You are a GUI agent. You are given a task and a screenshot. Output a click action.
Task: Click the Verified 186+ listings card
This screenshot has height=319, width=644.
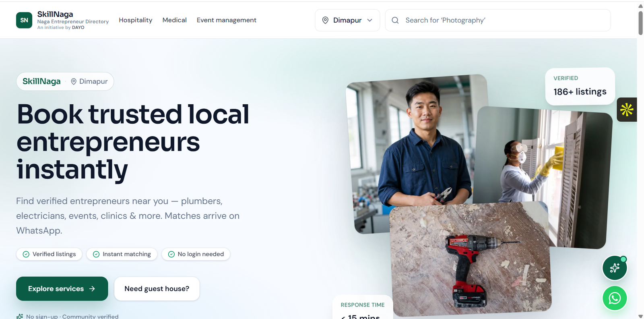(x=580, y=86)
